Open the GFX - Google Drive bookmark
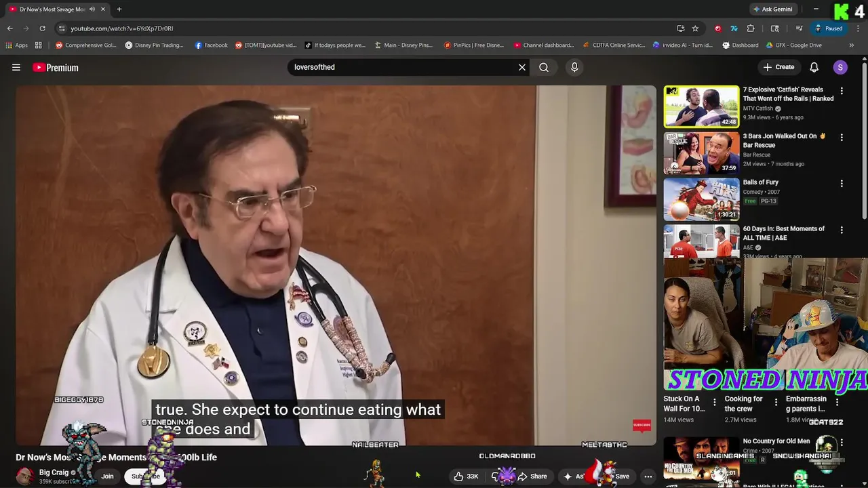 point(793,45)
